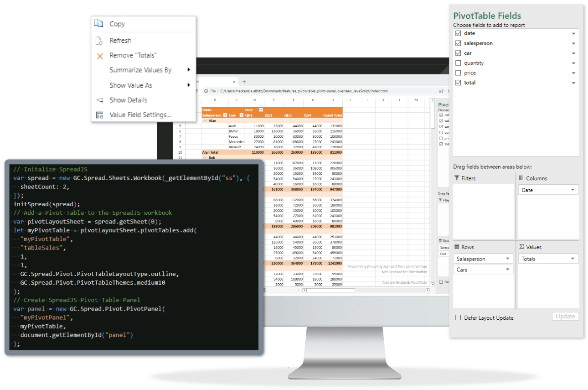Close the browser tab with the X
The image size is (588, 390).
click(x=234, y=82)
